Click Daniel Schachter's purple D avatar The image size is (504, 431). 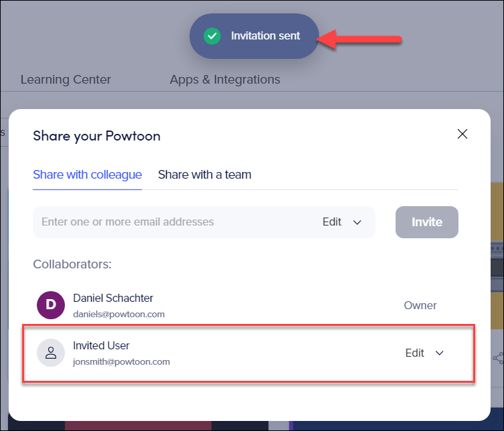[51, 305]
